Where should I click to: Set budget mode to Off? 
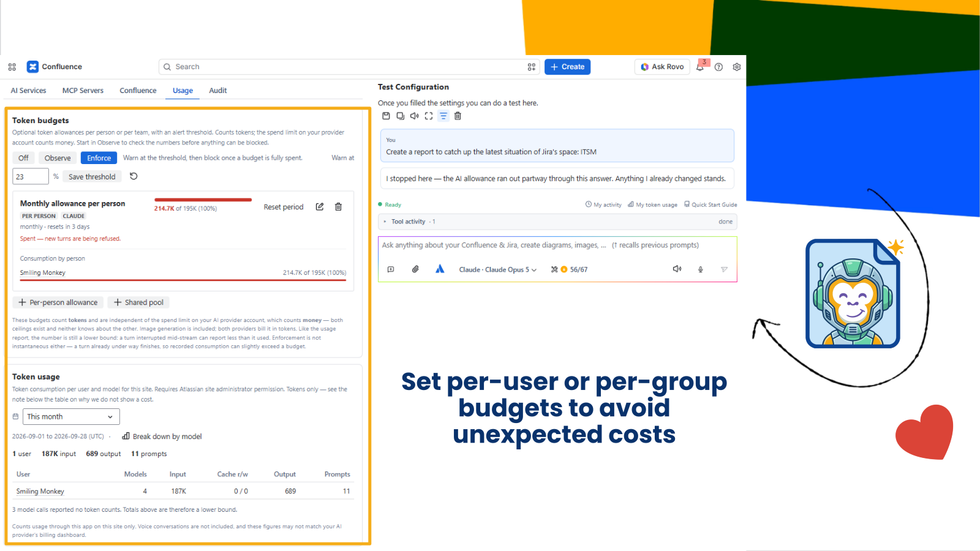pos(23,158)
